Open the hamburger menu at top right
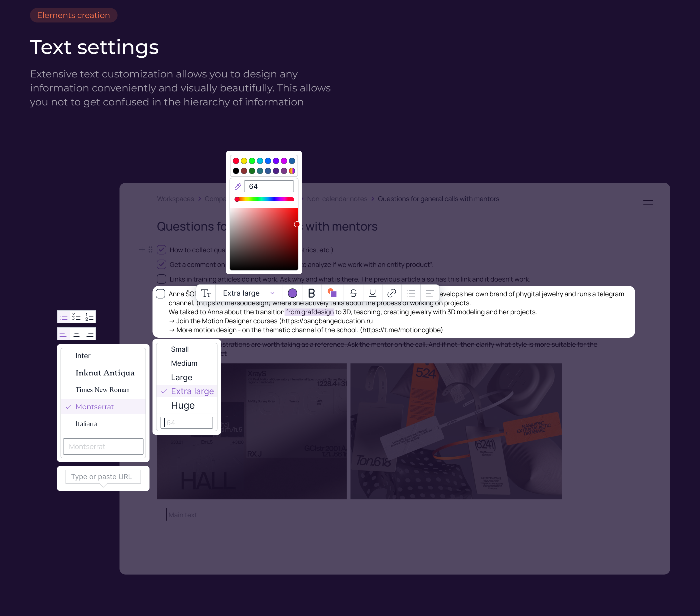 point(648,204)
